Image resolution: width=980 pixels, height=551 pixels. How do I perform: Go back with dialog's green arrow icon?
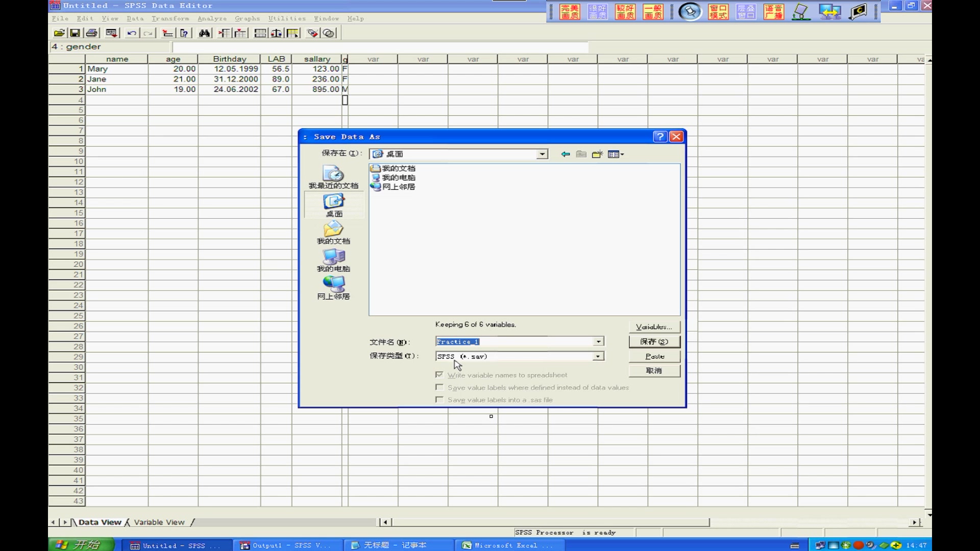[x=565, y=154]
